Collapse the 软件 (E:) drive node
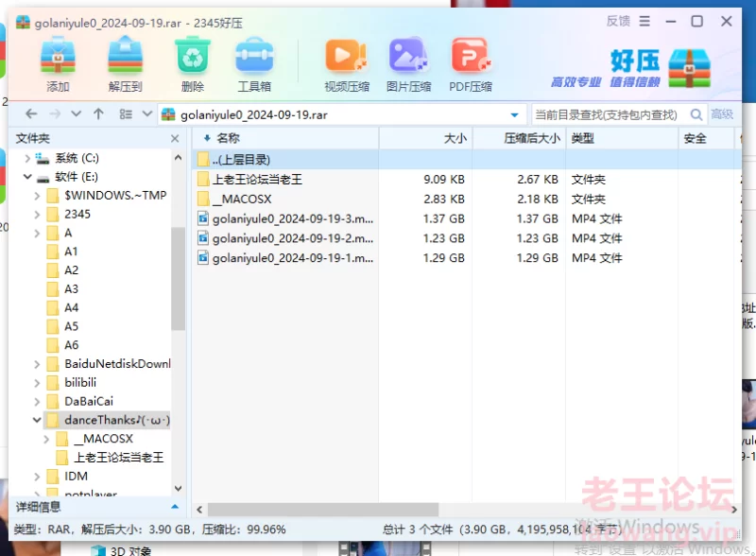 27,177
